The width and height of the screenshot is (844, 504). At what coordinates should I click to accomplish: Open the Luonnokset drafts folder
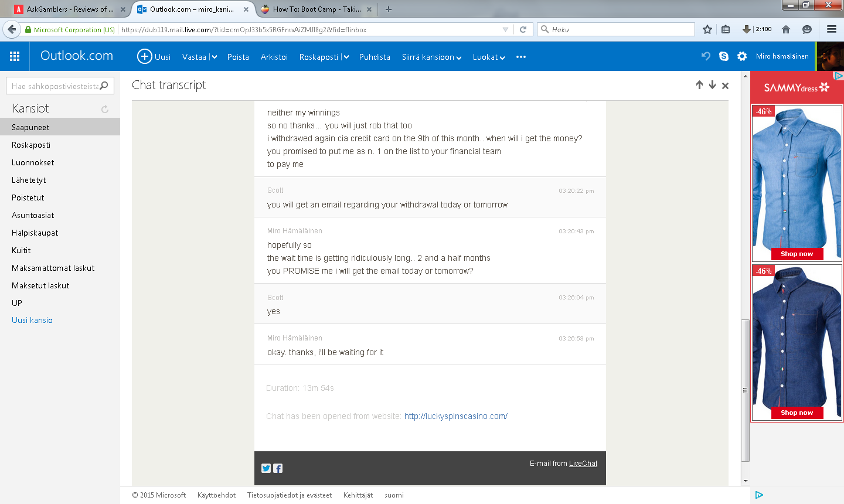[x=60, y=162]
